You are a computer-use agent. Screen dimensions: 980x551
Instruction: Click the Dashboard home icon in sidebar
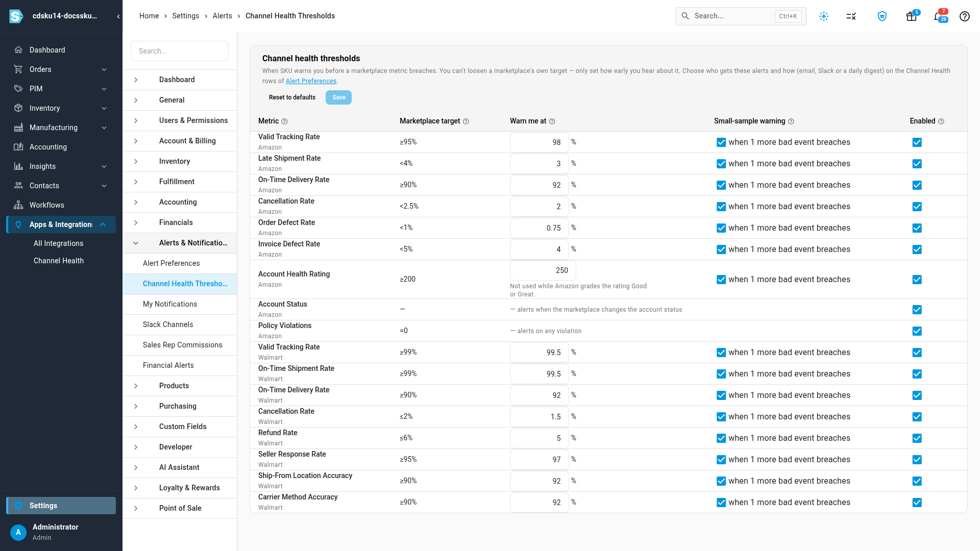point(18,50)
